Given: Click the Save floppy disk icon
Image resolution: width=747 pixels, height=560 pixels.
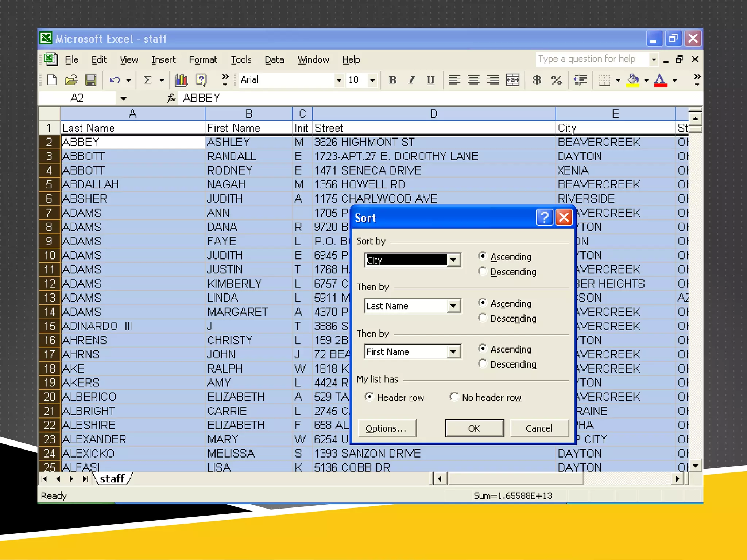Looking at the screenshot, I should [90, 80].
